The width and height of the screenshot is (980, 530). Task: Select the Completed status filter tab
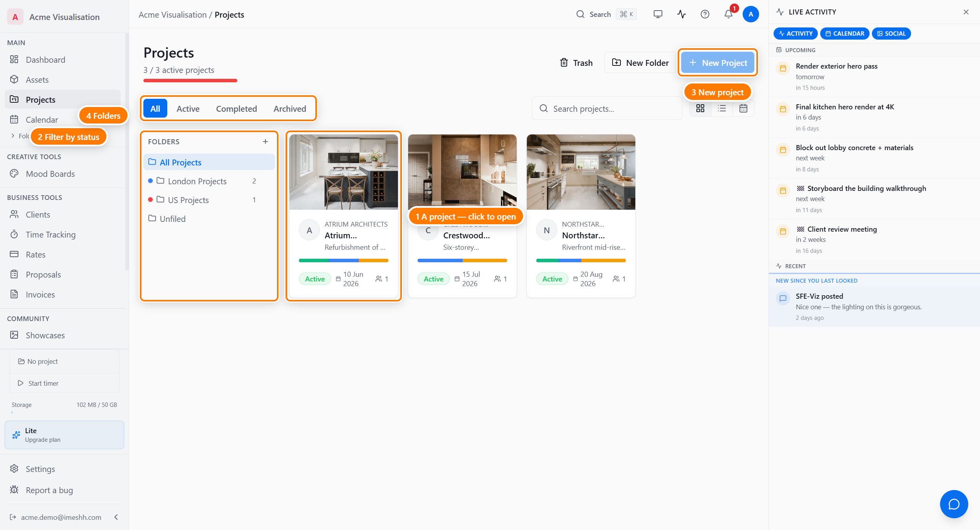pos(236,109)
